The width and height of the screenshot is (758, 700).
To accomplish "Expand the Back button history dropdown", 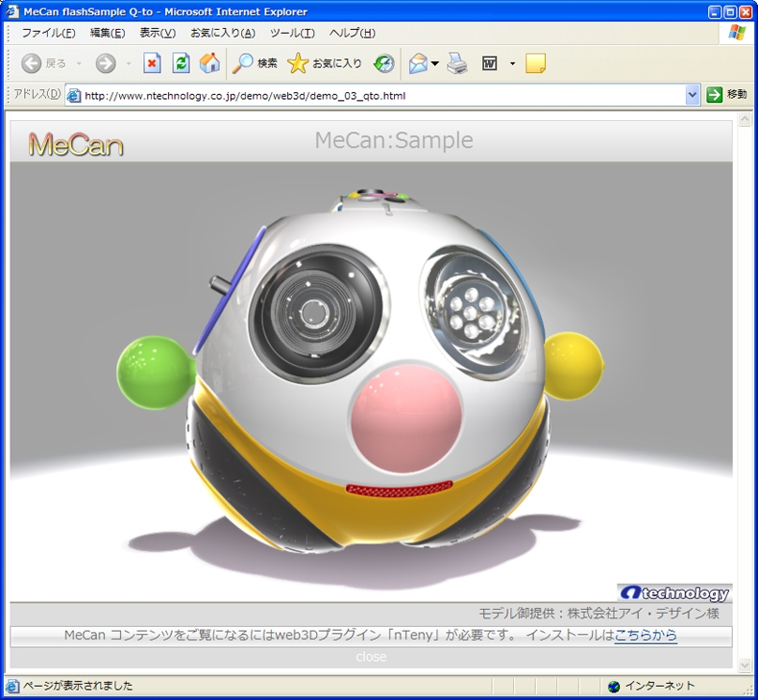I will (x=79, y=63).
